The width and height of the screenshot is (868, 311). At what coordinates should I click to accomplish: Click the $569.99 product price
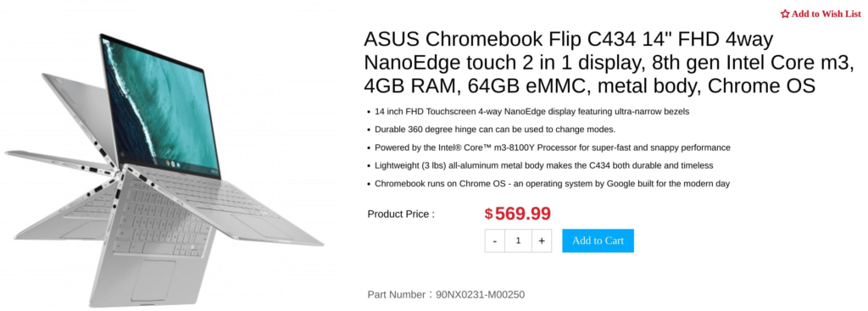[518, 213]
